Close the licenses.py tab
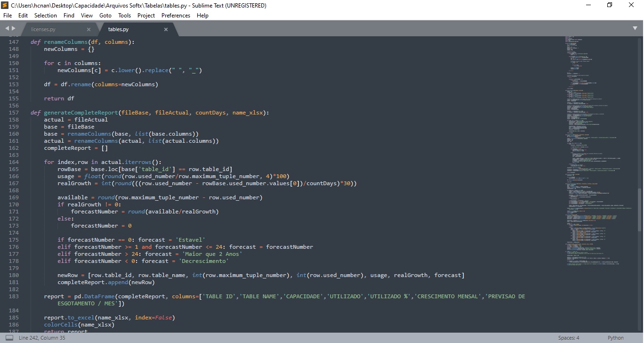This screenshot has width=644, height=343. click(x=89, y=29)
